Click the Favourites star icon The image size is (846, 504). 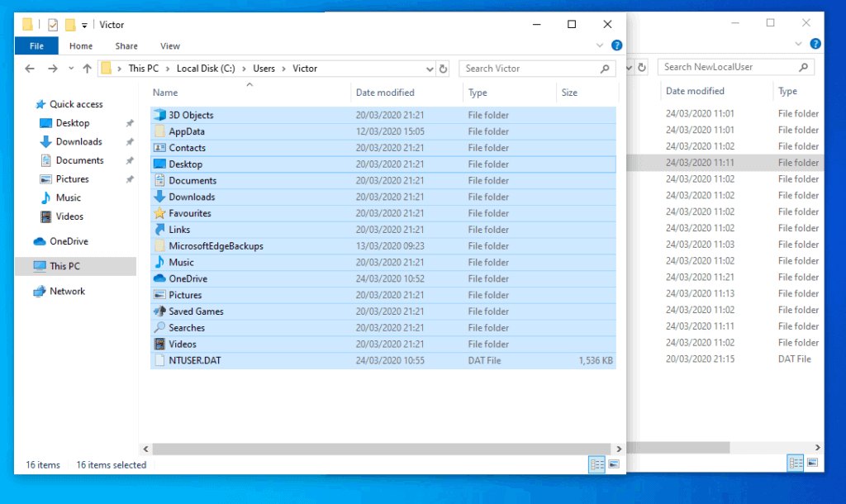[159, 213]
